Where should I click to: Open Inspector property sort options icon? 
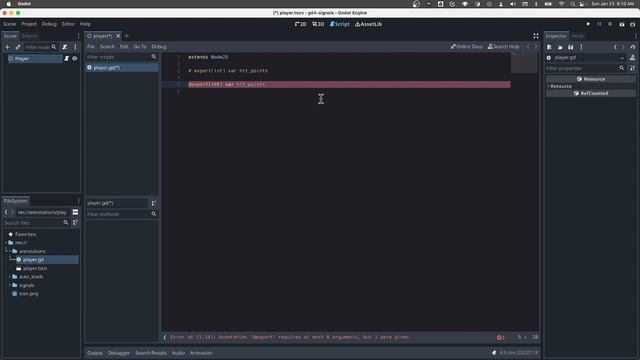[632, 68]
